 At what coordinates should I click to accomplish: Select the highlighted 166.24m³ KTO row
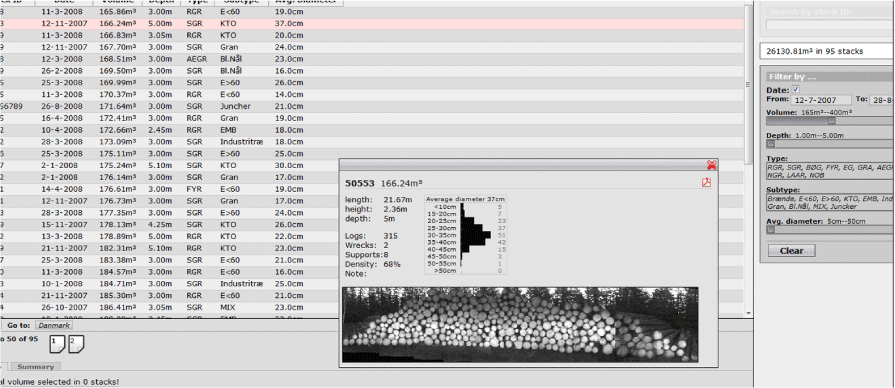coord(372,24)
